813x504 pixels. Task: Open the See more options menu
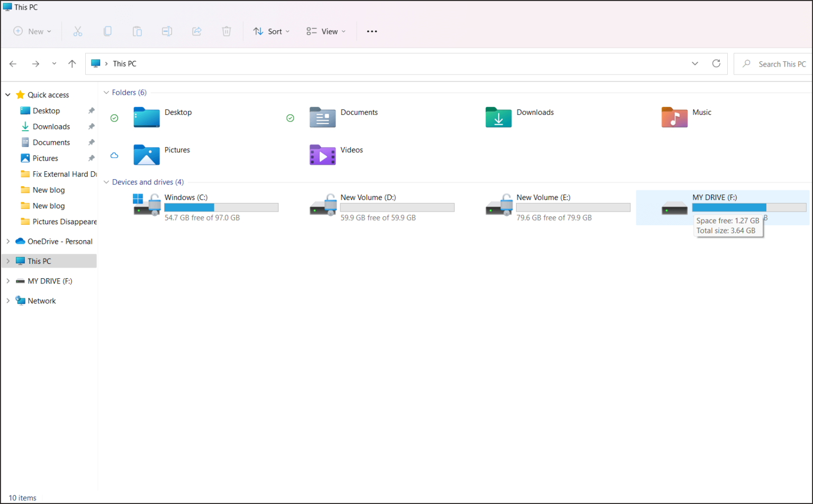coord(372,31)
